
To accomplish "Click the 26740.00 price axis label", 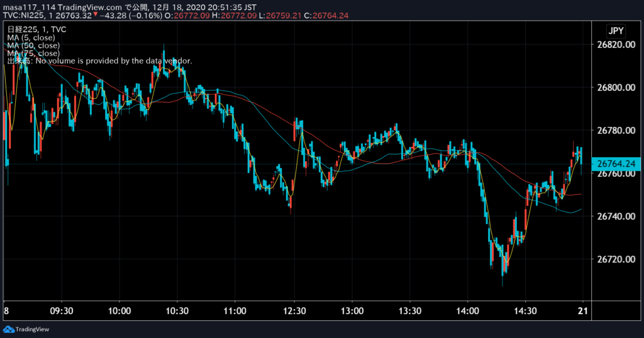I will (616, 217).
